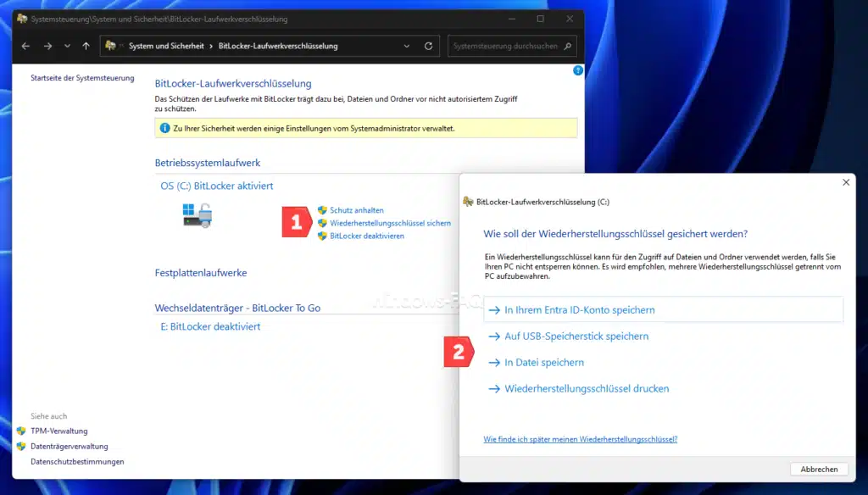
Task: Open 'Wie finde ich später meinen Wiederherstellungsschlüssel?' link
Action: point(580,439)
